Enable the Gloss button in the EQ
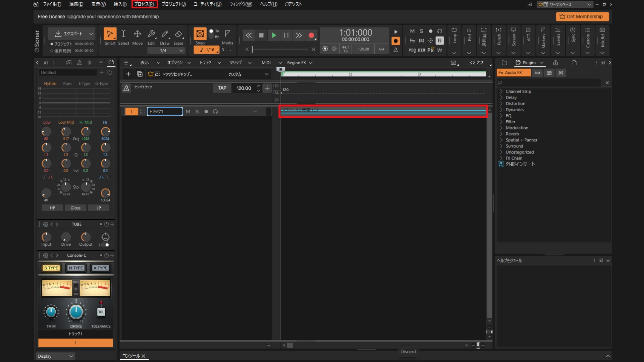The image size is (644, 362). pyautogui.click(x=75, y=208)
